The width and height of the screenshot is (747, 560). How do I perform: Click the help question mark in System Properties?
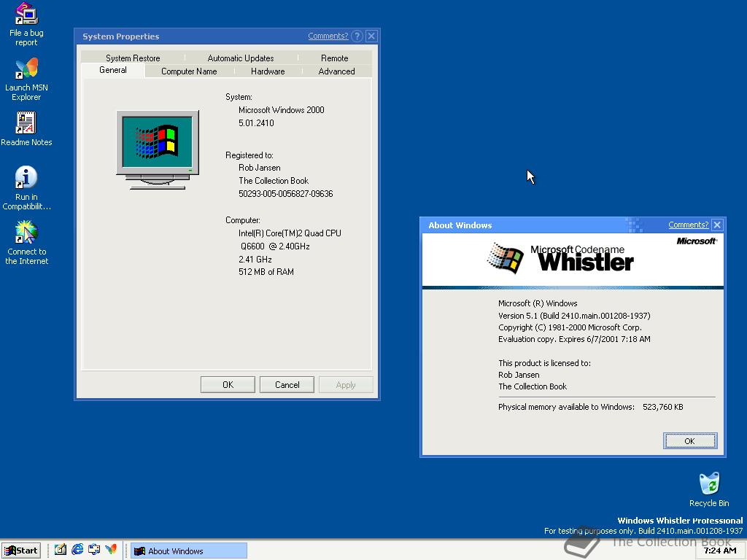tap(357, 36)
